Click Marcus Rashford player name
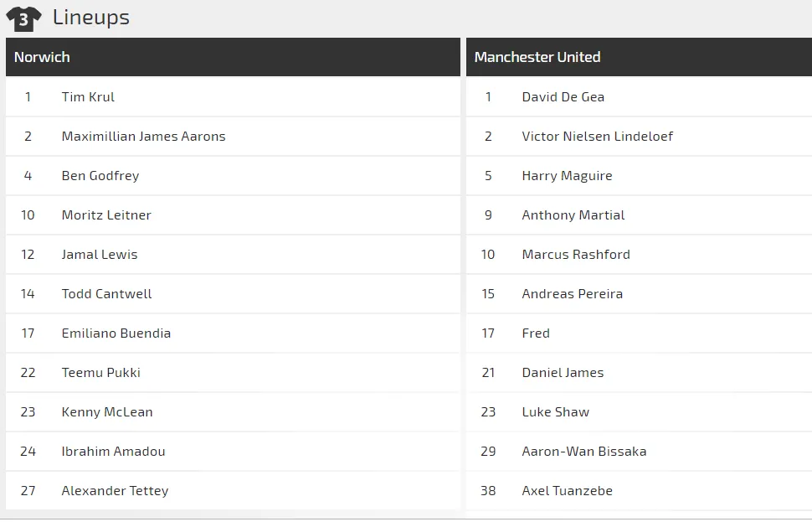 pos(576,255)
